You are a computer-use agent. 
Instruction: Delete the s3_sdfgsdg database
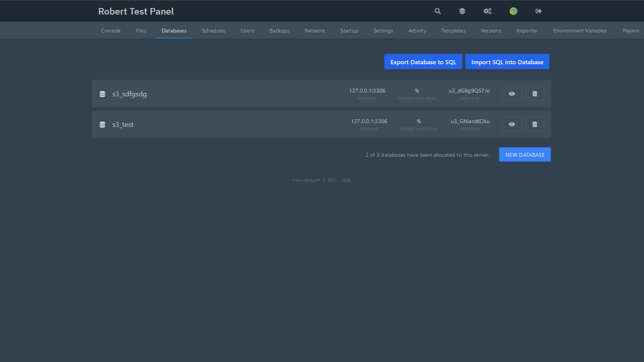534,94
